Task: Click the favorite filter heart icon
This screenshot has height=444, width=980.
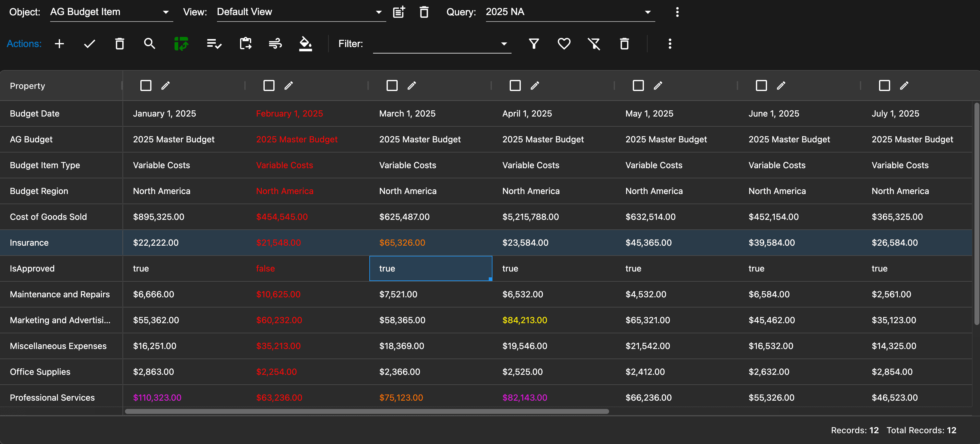Action: [564, 44]
